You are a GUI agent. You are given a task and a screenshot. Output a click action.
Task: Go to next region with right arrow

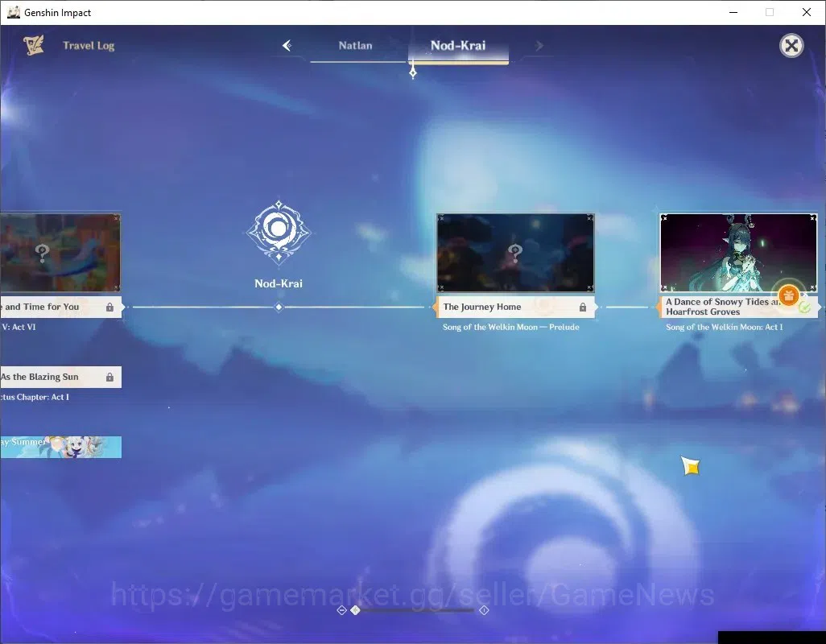pos(539,46)
